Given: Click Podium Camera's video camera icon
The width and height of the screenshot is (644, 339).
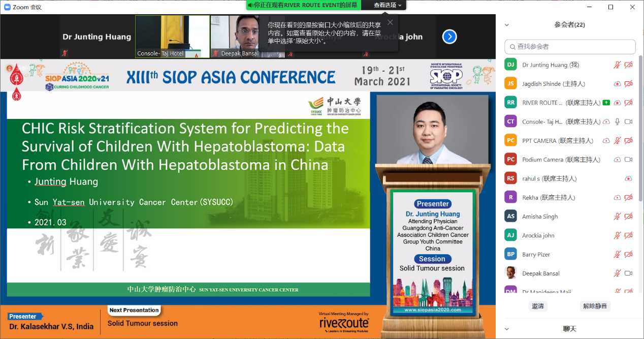Looking at the screenshot, I should click(x=628, y=160).
